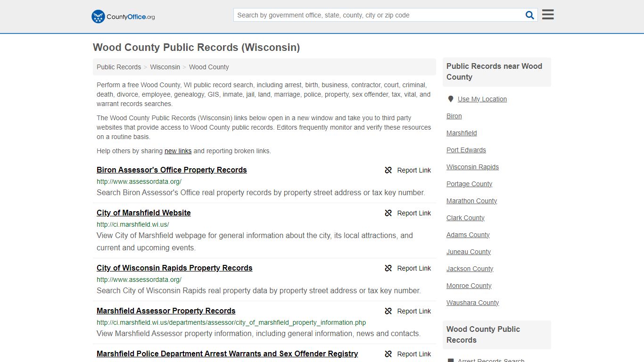Open Marshfield Police Department Arrest Warrants heading
The image size is (644, 362).
[x=227, y=354]
